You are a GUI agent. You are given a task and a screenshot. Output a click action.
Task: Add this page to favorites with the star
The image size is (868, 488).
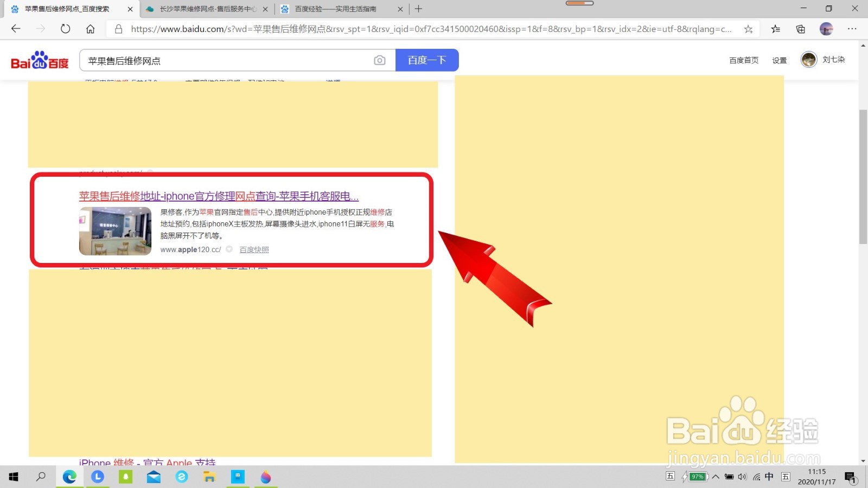coord(748,29)
